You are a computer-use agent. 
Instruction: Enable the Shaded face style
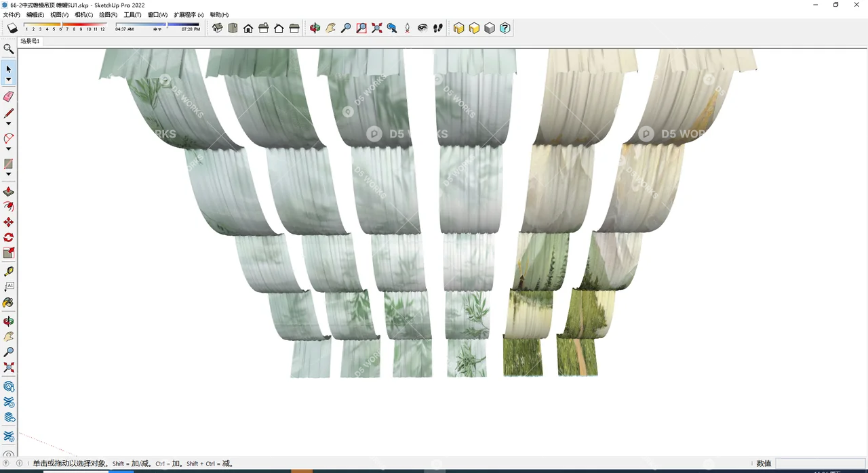474,28
